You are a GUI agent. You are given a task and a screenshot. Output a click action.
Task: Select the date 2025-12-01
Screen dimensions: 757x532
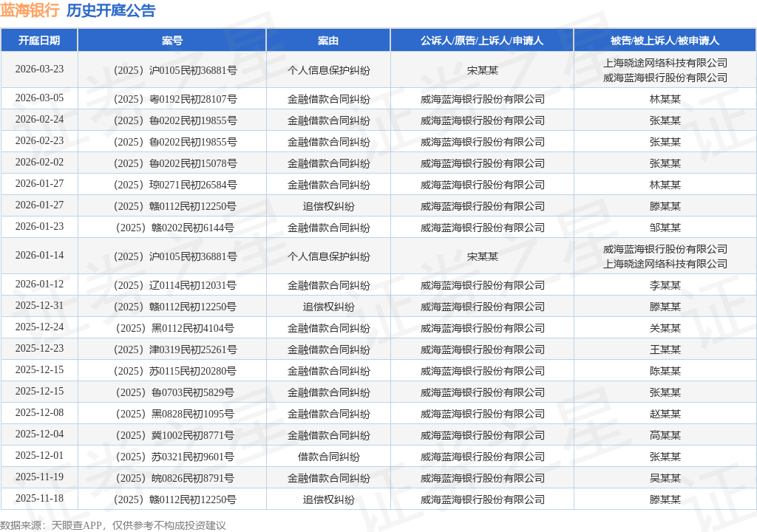[x=40, y=455]
